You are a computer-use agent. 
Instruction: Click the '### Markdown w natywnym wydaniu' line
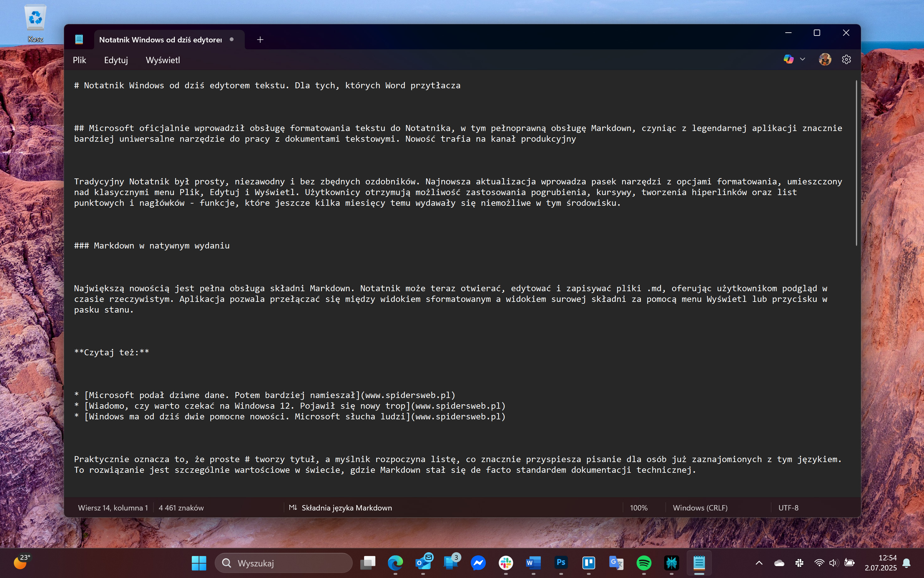[152, 245]
